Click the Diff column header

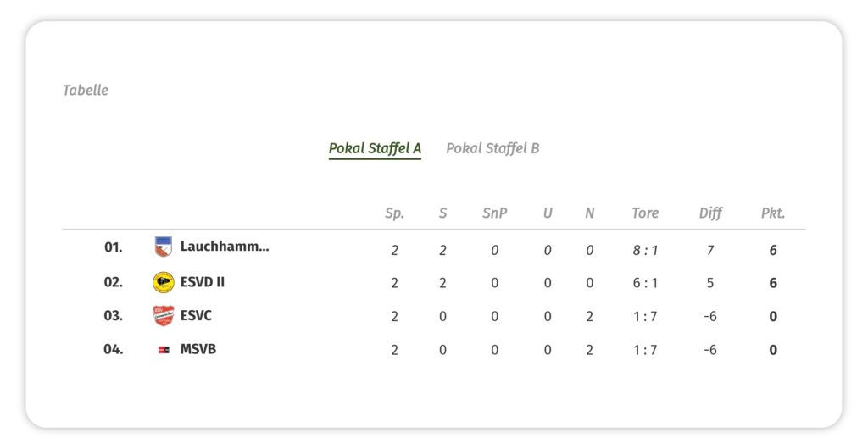tap(710, 213)
